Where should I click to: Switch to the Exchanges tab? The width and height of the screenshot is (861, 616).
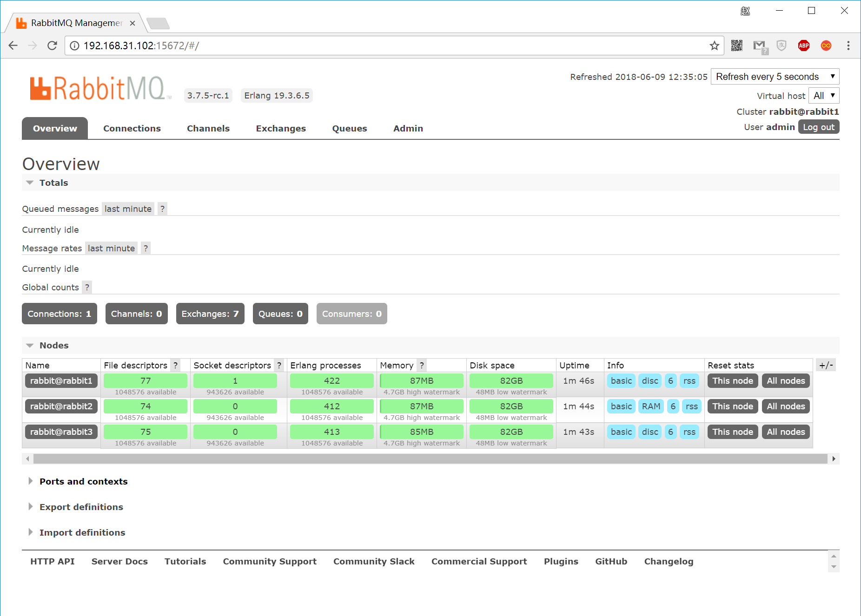(x=281, y=128)
